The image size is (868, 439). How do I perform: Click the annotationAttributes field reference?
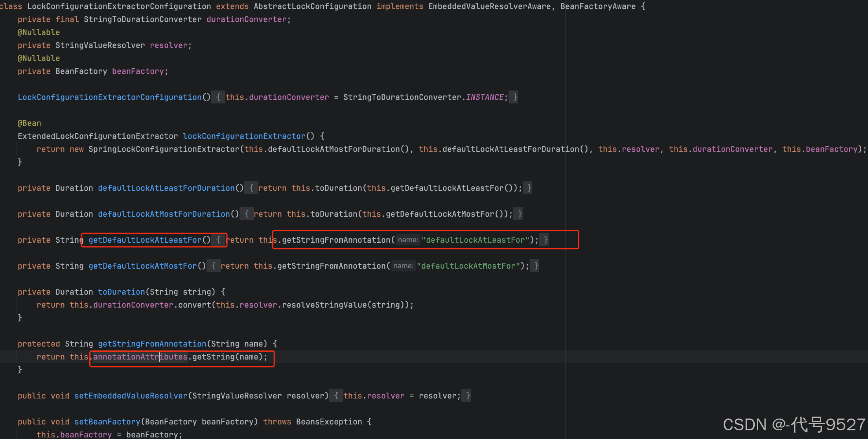click(140, 357)
